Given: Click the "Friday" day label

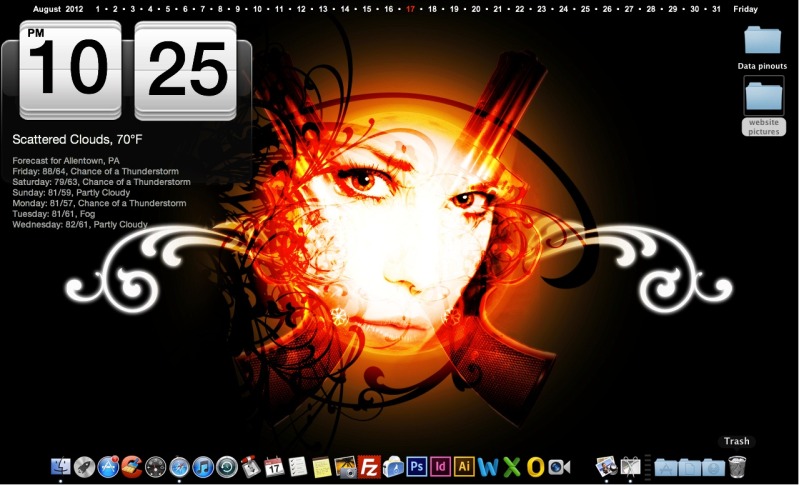Looking at the screenshot, I should pos(745,9).
